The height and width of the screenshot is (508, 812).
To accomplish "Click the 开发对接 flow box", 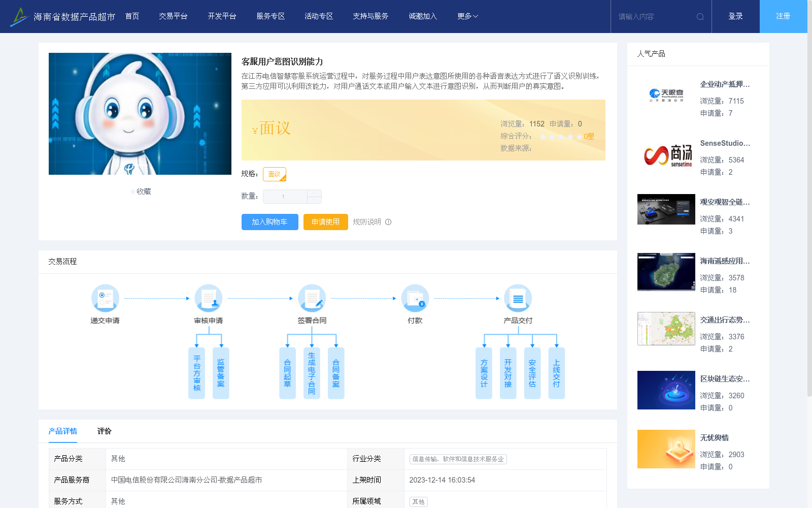I will tap(508, 373).
